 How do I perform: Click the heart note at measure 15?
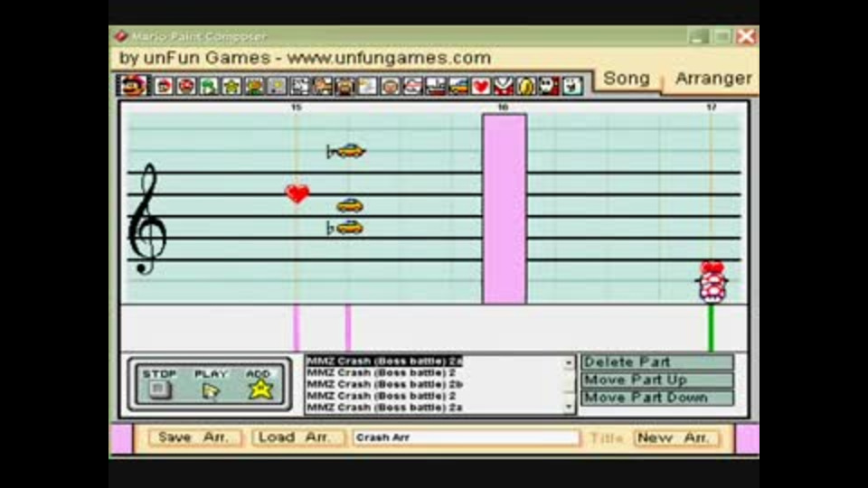click(297, 193)
